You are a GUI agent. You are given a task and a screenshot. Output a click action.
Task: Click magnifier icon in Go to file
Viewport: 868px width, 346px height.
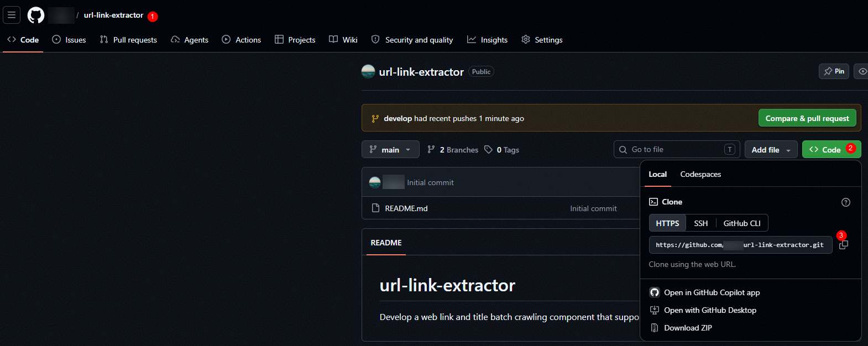[623, 149]
